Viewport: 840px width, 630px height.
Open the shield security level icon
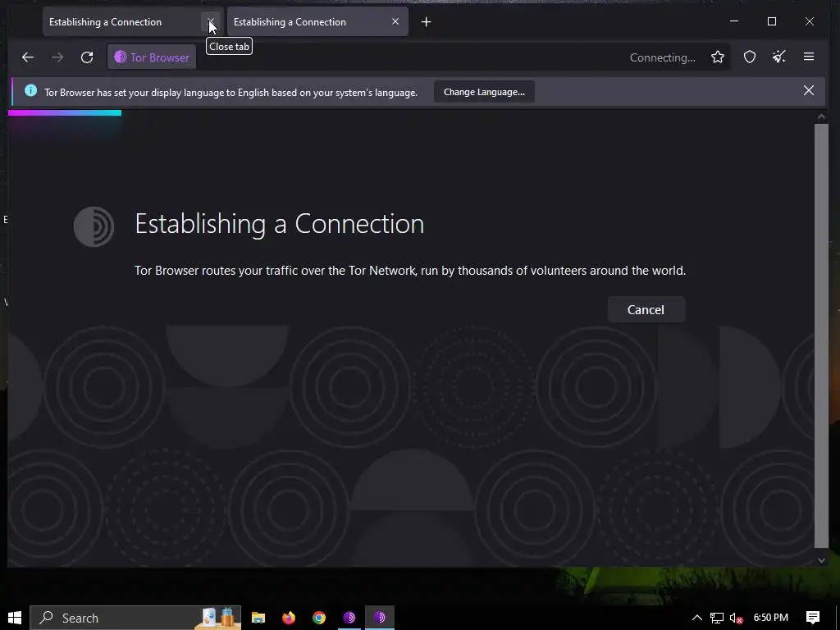tap(750, 57)
